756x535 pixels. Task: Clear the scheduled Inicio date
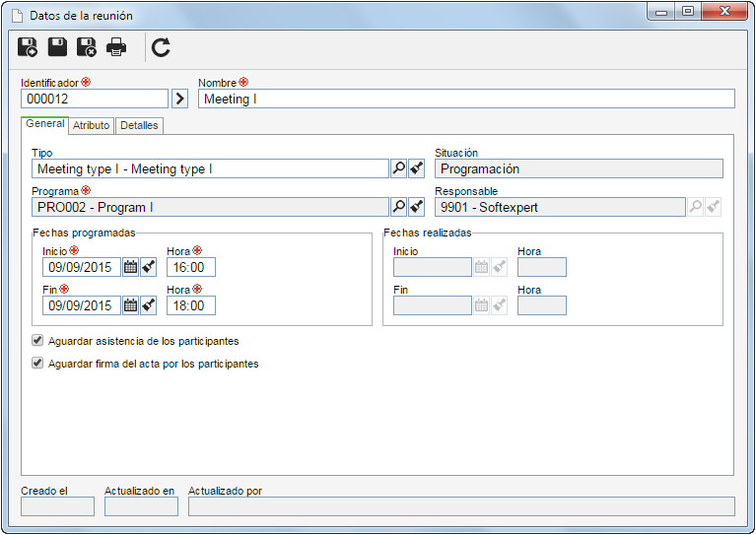pyautogui.click(x=149, y=267)
